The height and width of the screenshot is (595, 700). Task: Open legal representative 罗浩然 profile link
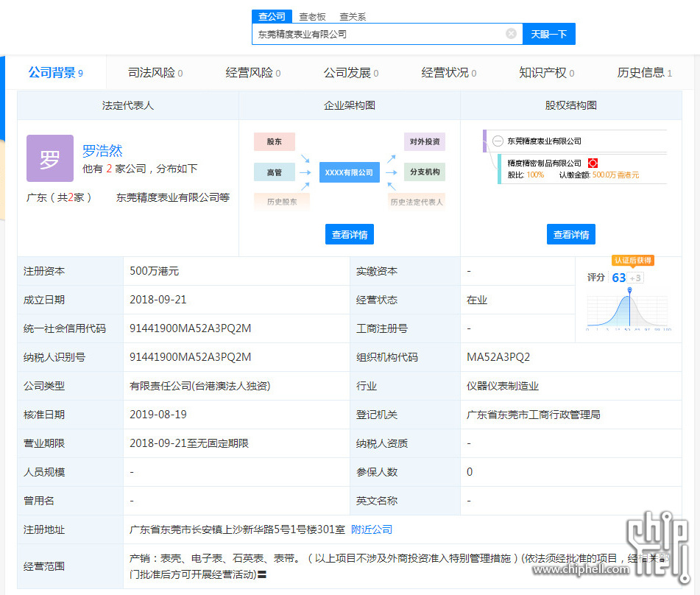(x=102, y=150)
